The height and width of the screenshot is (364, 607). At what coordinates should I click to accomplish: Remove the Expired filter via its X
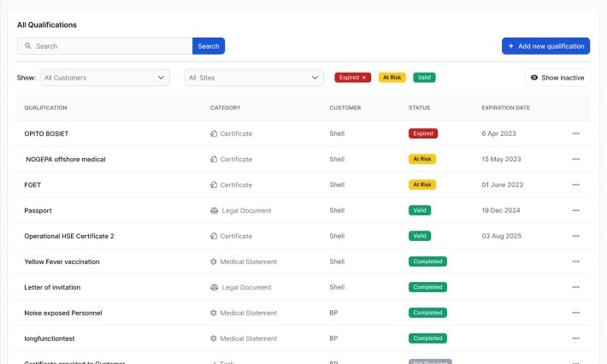tap(363, 78)
